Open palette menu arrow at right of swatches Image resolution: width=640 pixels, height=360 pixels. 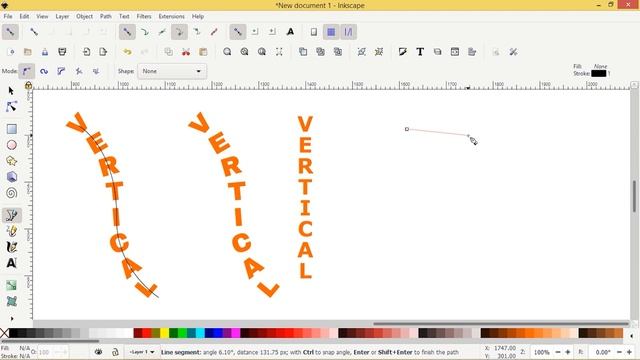(x=631, y=336)
